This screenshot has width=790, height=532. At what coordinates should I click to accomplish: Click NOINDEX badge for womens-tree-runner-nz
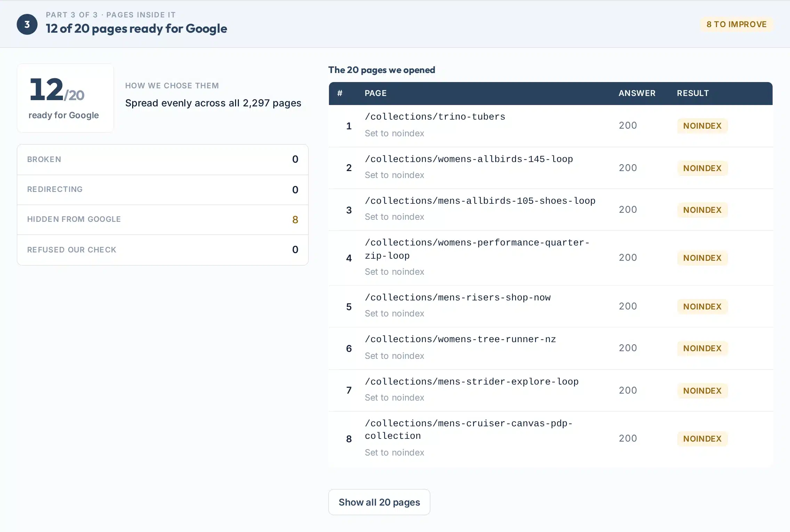pyautogui.click(x=702, y=348)
